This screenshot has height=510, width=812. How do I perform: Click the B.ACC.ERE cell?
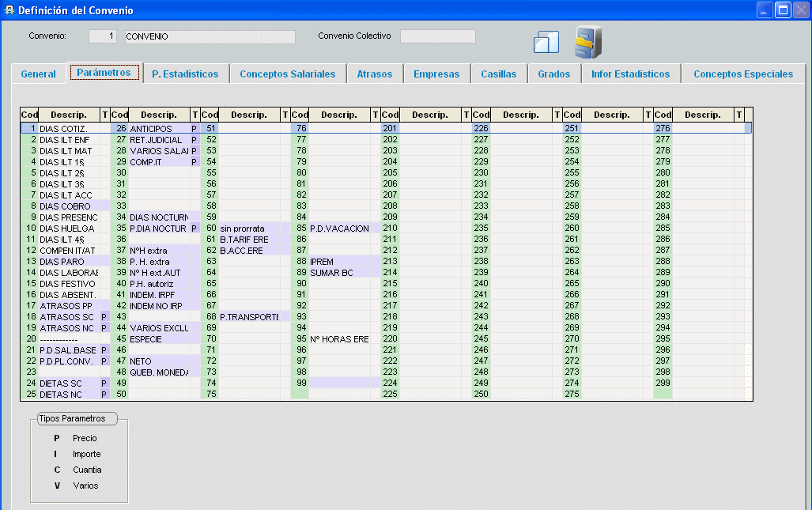[249, 251]
